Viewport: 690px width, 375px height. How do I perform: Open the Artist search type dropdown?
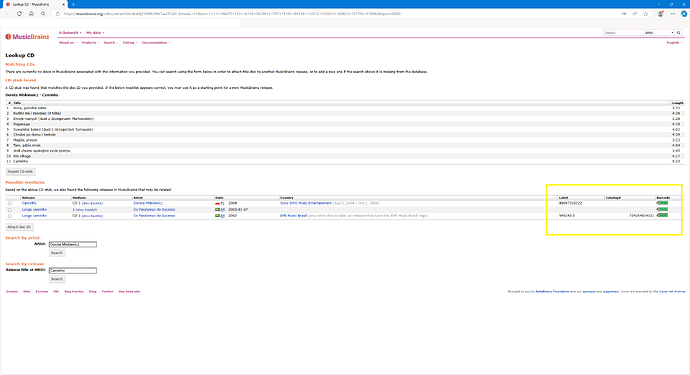(659, 33)
